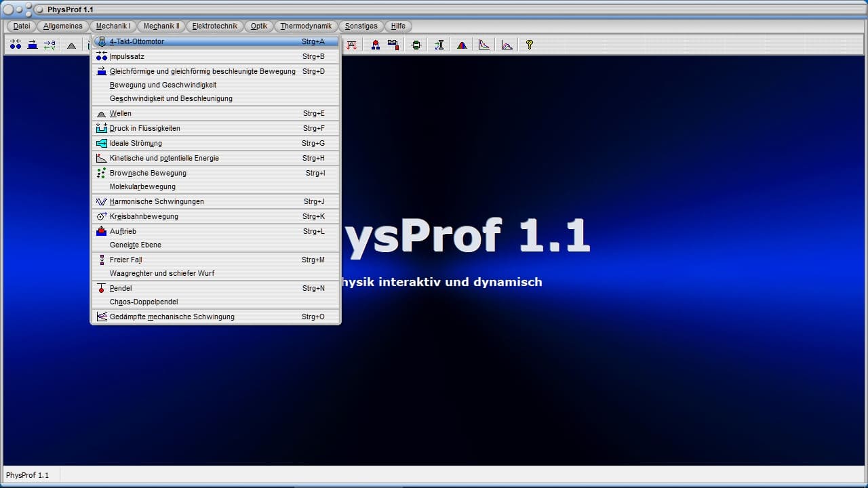The image size is (868, 488).
Task: Open the Elektrotechnik menu
Action: point(215,26)
